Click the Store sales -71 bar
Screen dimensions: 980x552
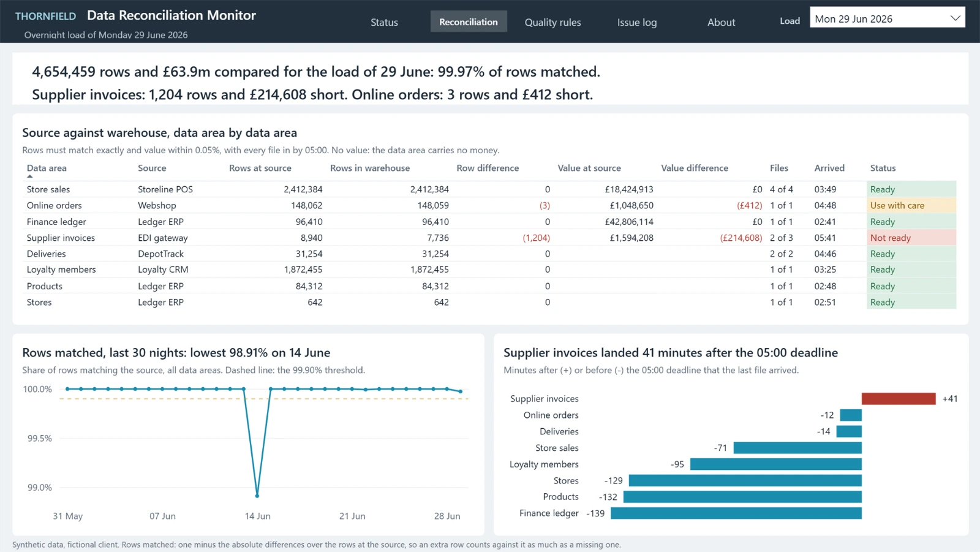797,448
